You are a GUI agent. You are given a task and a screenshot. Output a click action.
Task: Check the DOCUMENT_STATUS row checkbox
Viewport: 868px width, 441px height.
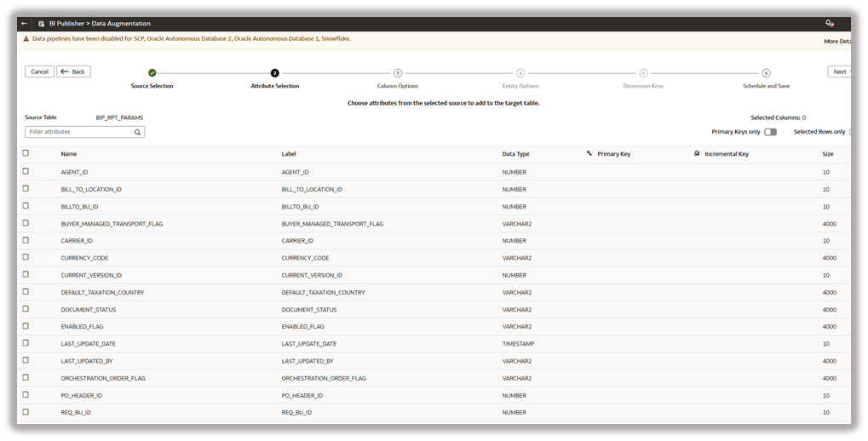26,308
